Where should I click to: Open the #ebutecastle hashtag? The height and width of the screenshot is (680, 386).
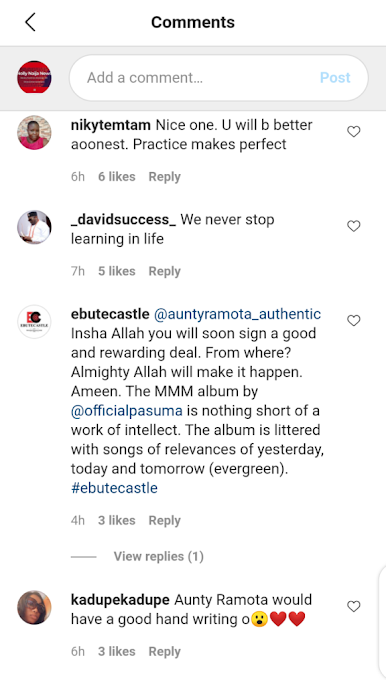114,488
